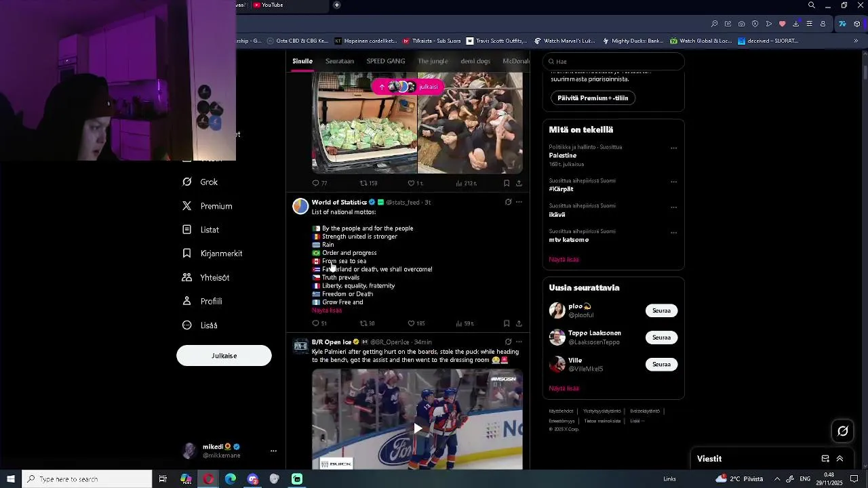Viewport: 868px width, 488px height.
Task: Click the Grok icon on the World of Statistics post
Action: click(508, 202)
